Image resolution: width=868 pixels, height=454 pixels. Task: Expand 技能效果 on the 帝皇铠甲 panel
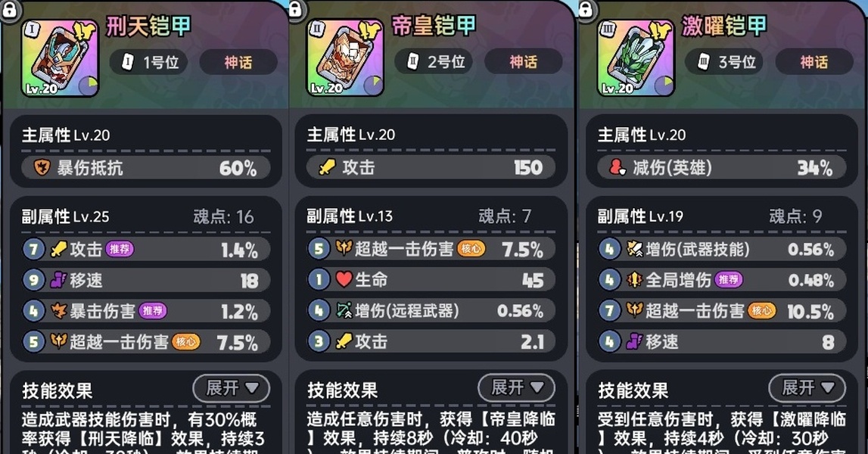point(516,387)
